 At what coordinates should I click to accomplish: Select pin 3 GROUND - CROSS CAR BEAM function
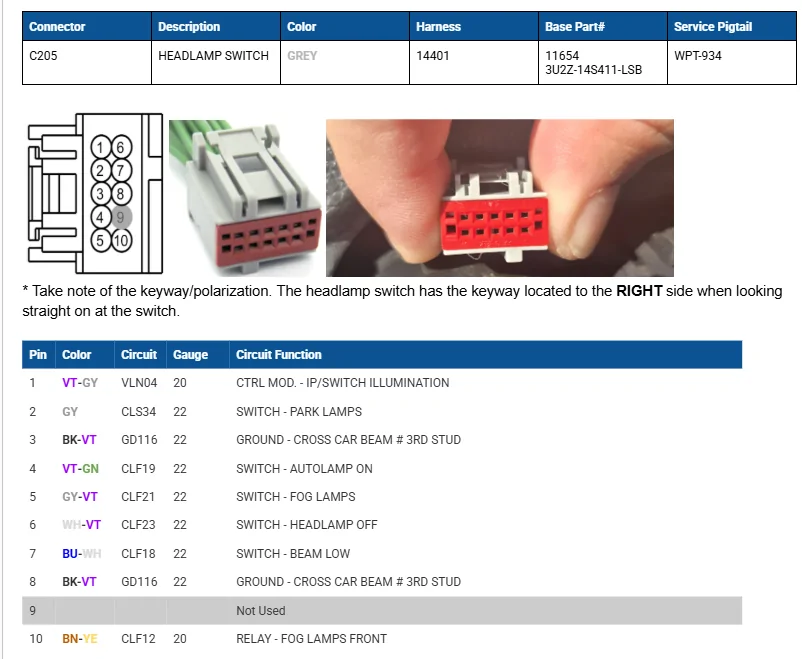point(348,440)
